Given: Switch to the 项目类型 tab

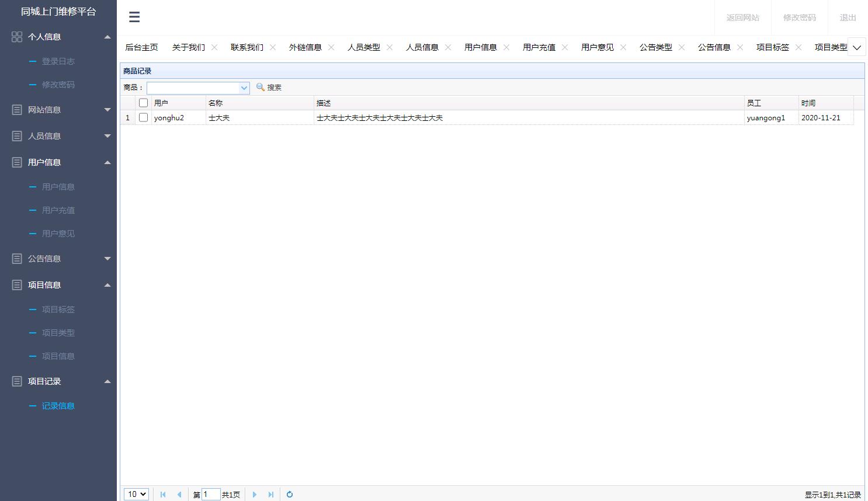Looking at the screenshot, I should click(x=831, y=47).
